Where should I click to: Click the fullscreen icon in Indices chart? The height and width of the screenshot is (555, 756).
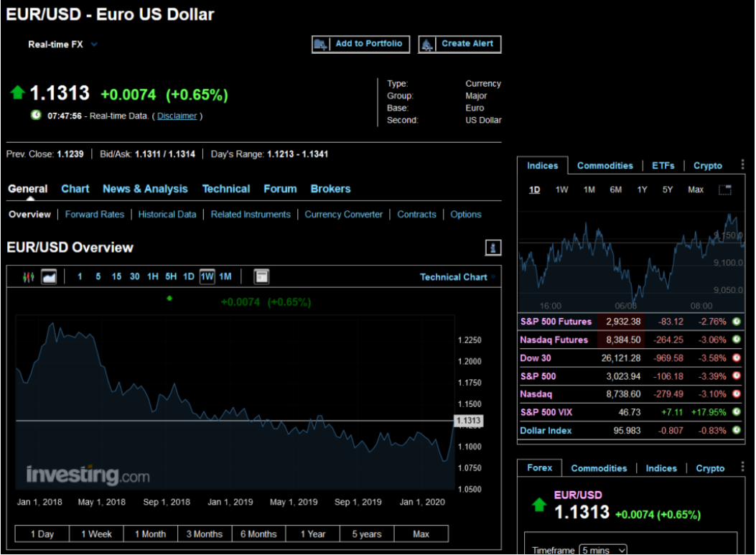pyautogui.click(x=724, y=190)
